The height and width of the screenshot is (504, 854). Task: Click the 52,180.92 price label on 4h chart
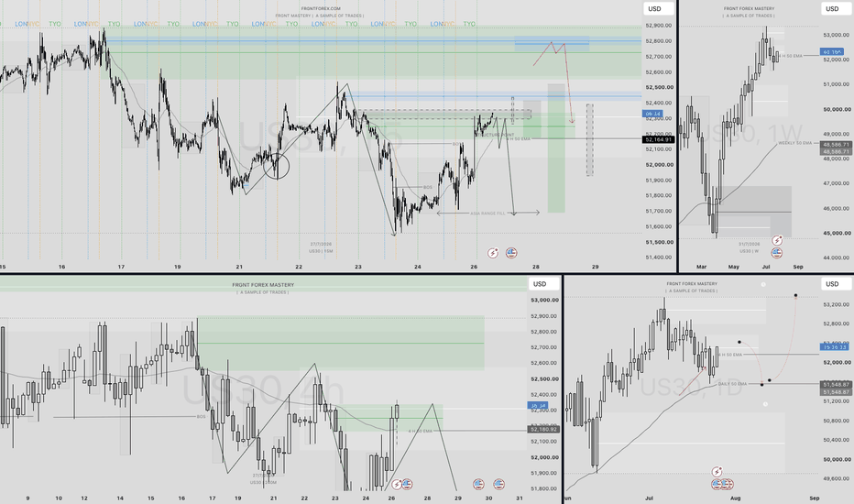pos(543,430)
